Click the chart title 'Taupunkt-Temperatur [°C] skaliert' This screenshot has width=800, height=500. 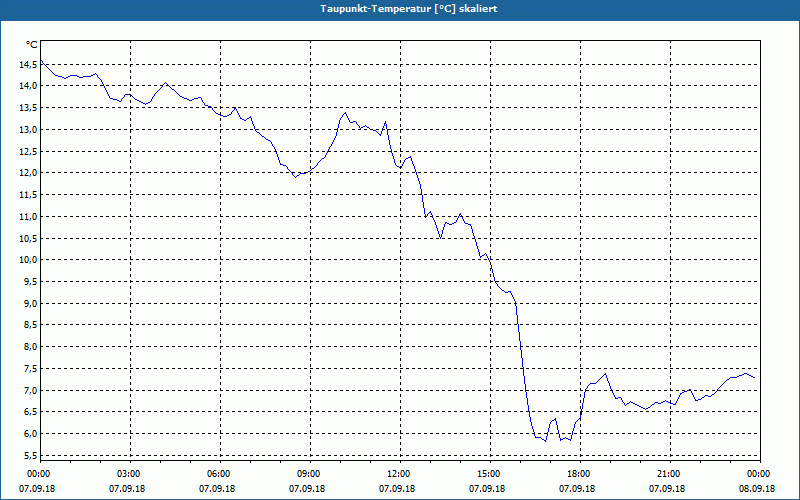(x=409, y=9)
